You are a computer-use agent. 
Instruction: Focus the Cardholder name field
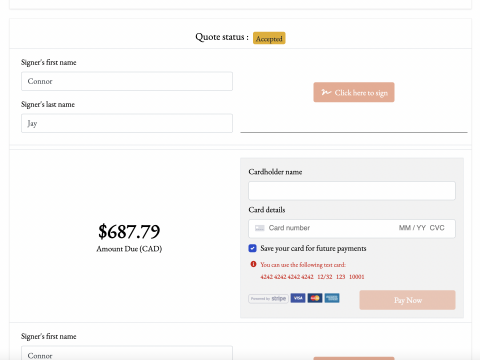click(x=352, y=191)
